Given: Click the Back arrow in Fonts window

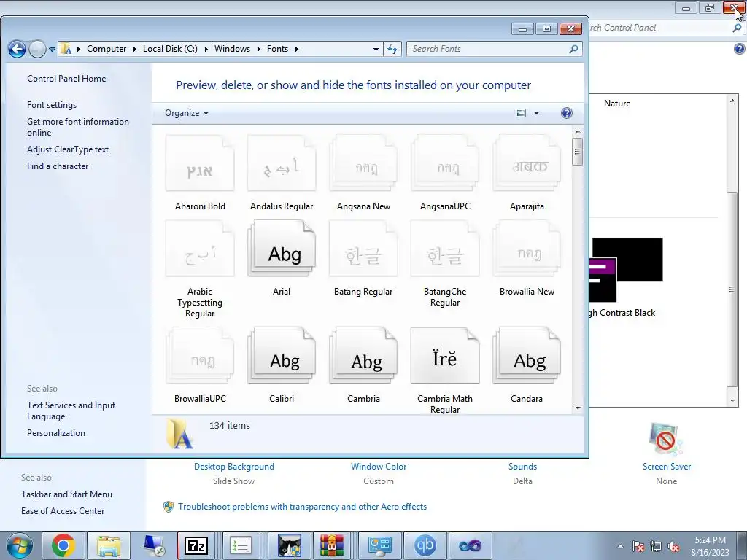Looking at the screenshot, I should [17, 49].
